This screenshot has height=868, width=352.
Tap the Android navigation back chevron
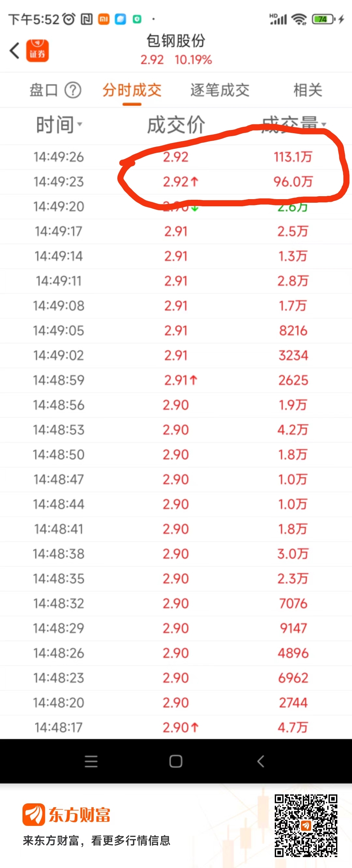(x=260, y=761)
